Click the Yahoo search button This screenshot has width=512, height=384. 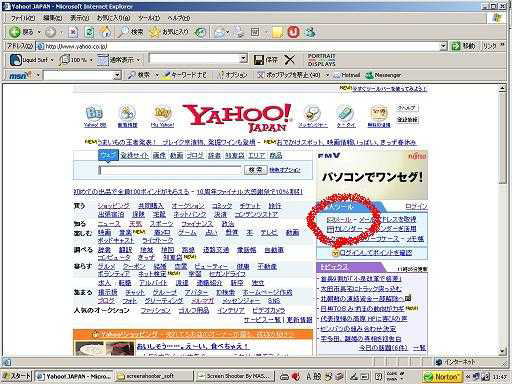(x=255, y=170)
